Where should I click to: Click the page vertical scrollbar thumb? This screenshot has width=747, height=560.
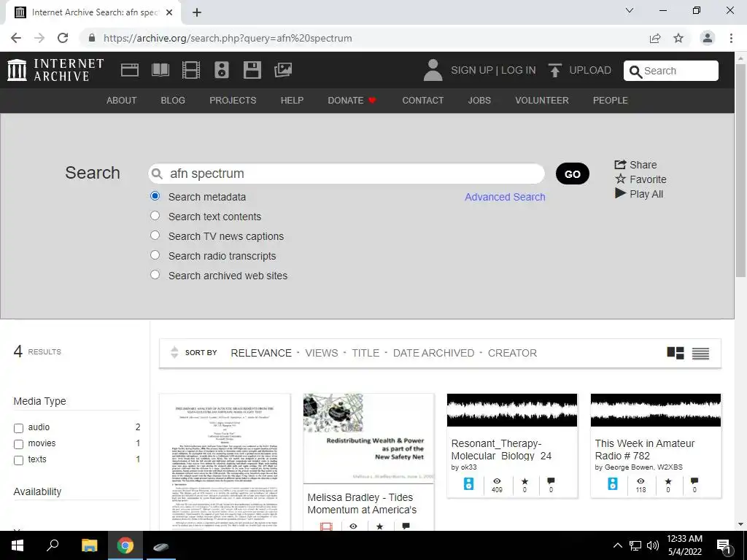tap(740, 169)
